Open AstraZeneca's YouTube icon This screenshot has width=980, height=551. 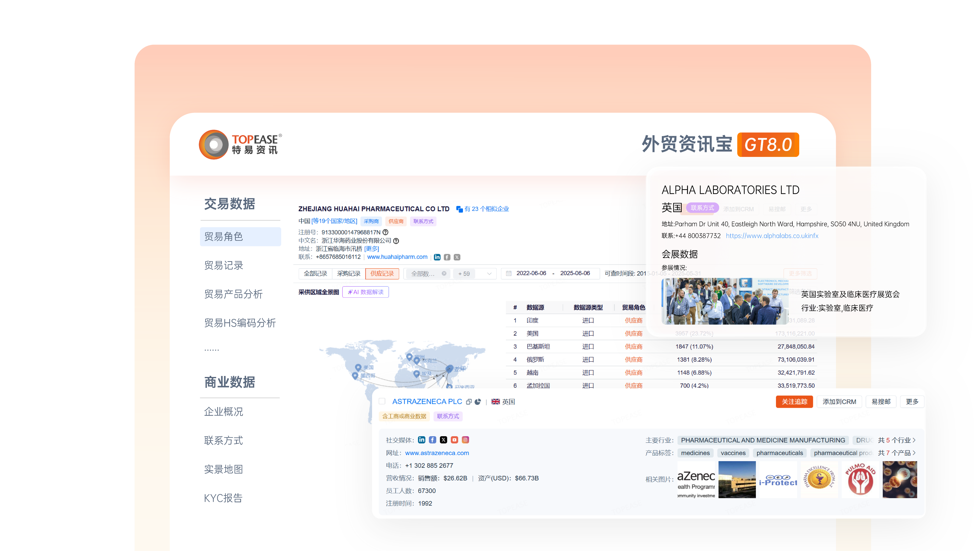455,440
